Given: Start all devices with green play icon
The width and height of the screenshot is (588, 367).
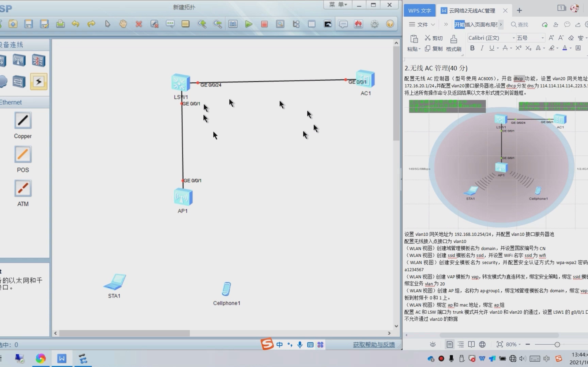Looking at the screenshot, I should [249, 24].
